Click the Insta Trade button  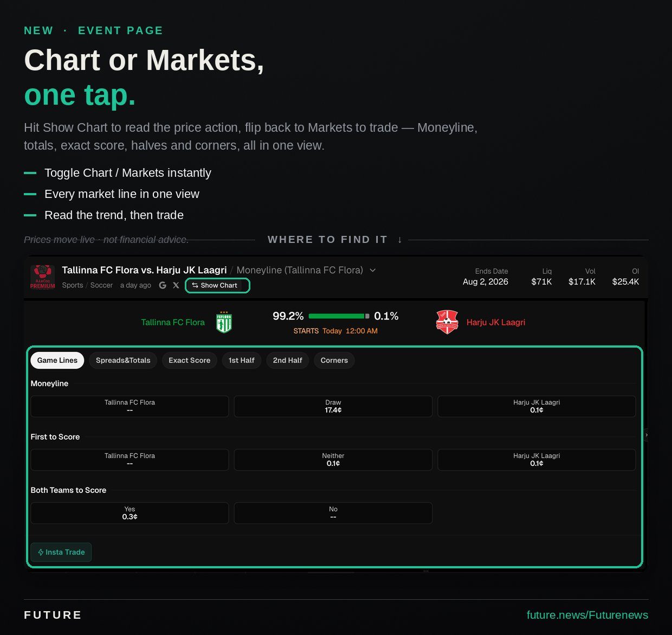click(61, 552)
